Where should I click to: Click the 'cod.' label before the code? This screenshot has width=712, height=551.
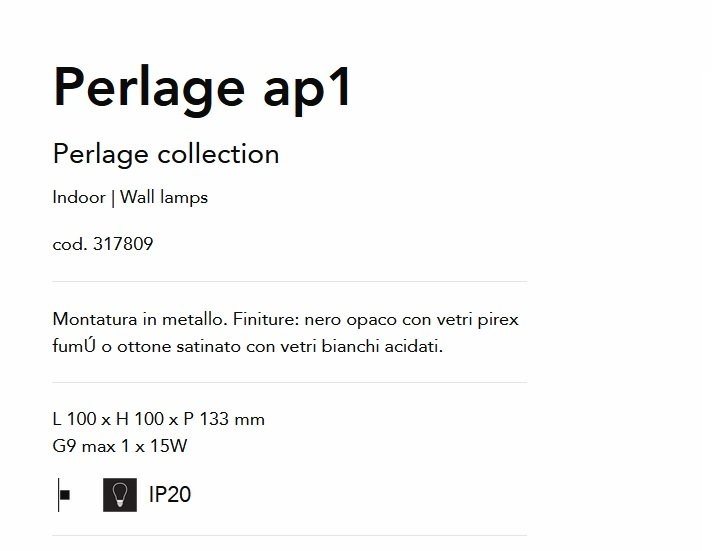click(x=70, y=244)
